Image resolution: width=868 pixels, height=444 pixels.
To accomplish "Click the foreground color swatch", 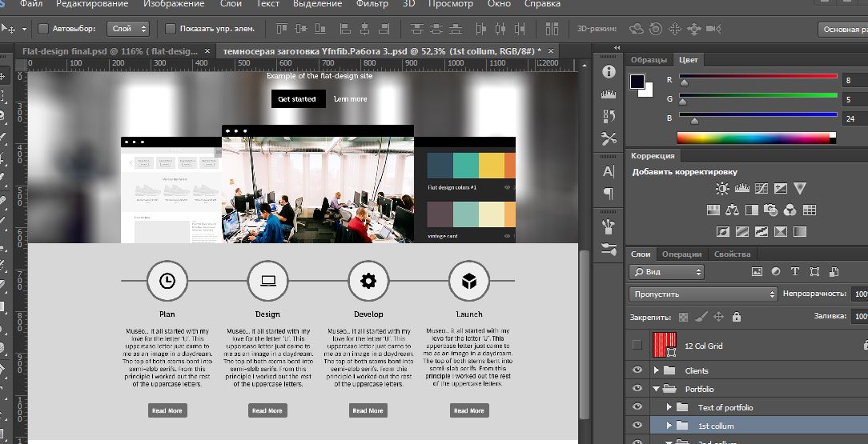I will (637, 82).
